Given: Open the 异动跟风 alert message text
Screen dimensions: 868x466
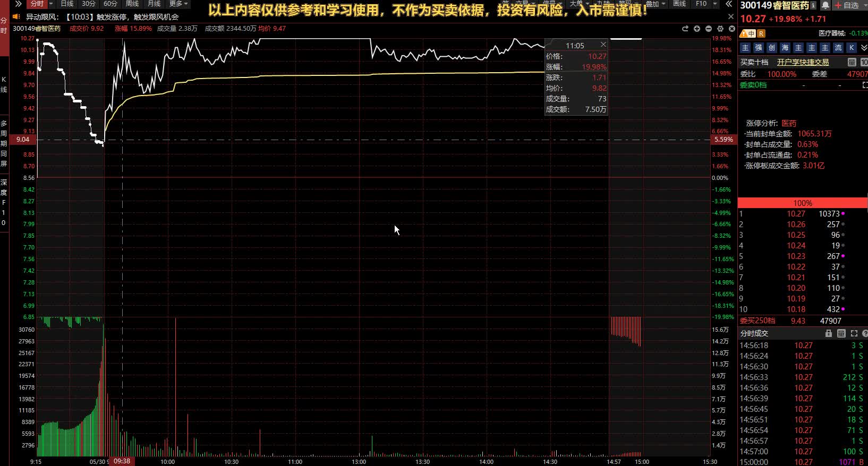Looking at the screenshot, I should click(103, 17).
